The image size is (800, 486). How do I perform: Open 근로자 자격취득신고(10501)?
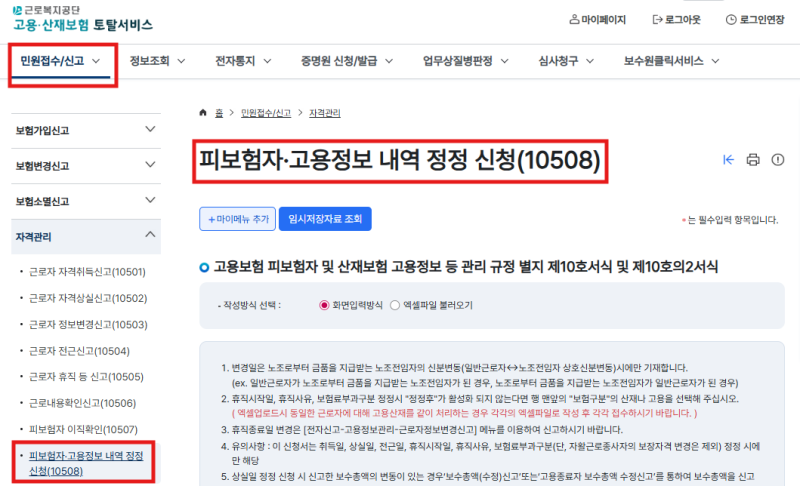coord(87,272)
